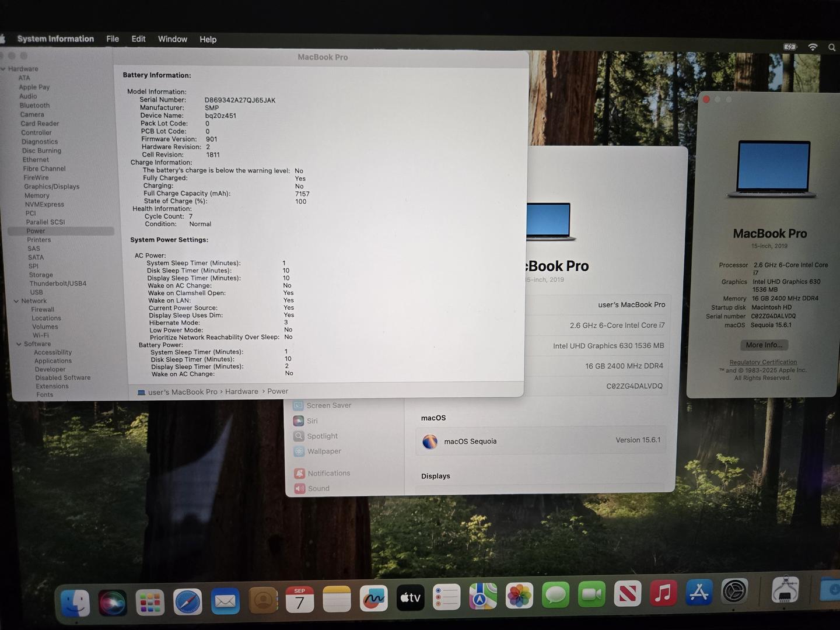Select Applications under Software section
The width and height of the screenshot is (840, 630).
pyautogui.click(x=53, y=361)
